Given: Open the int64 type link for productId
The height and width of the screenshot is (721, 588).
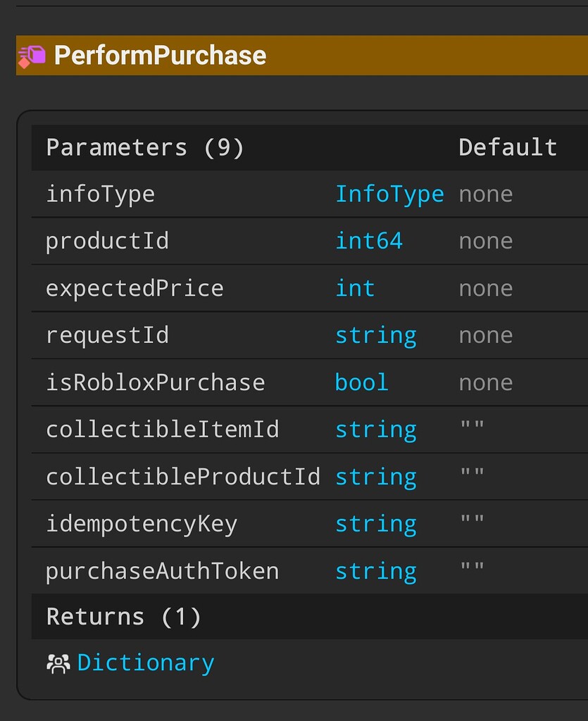Looking at the screenshot, I should [368, 241].
